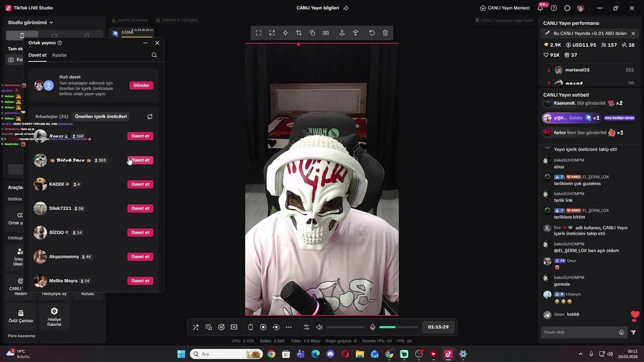Flip the source horizontally
Screen dimensions: 644x362
point(326,33)
